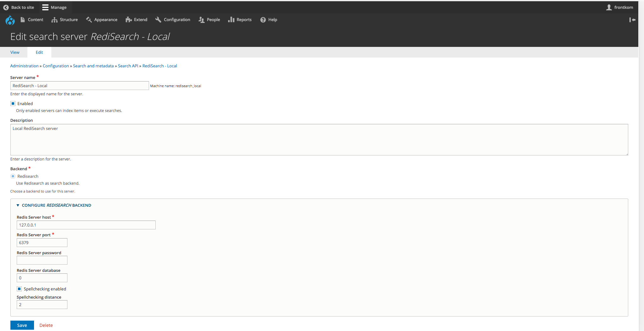Click the Save button
The image size is (644, 331).
(x=22, y=325)
